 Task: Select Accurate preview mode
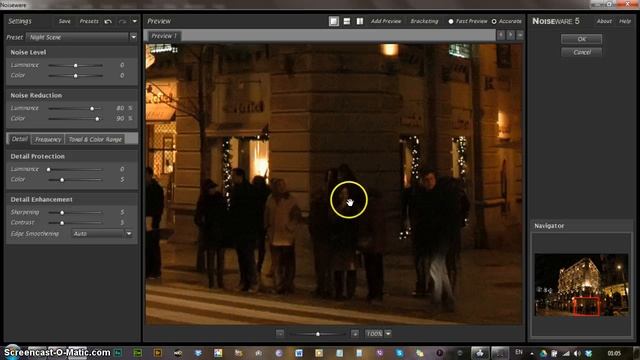point(507,21)
